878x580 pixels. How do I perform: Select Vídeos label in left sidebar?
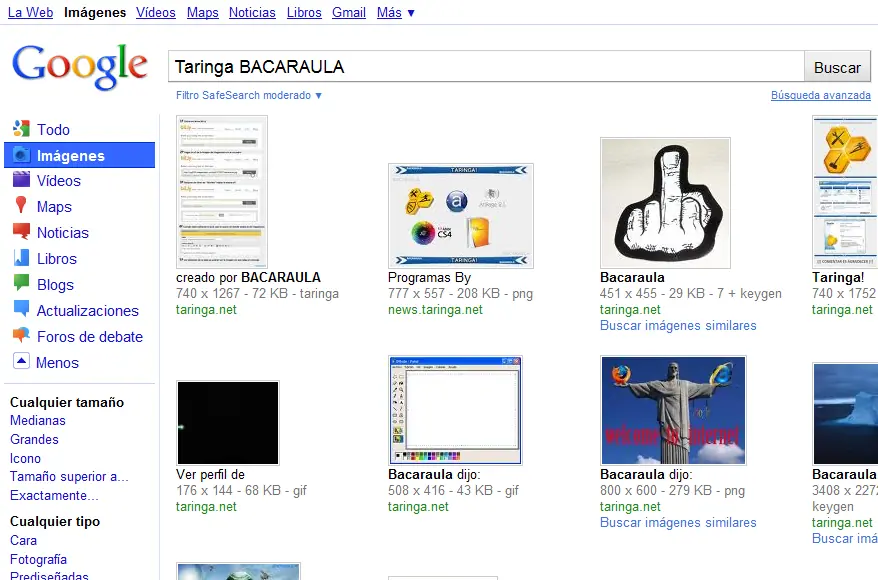(x=59, y=181)
